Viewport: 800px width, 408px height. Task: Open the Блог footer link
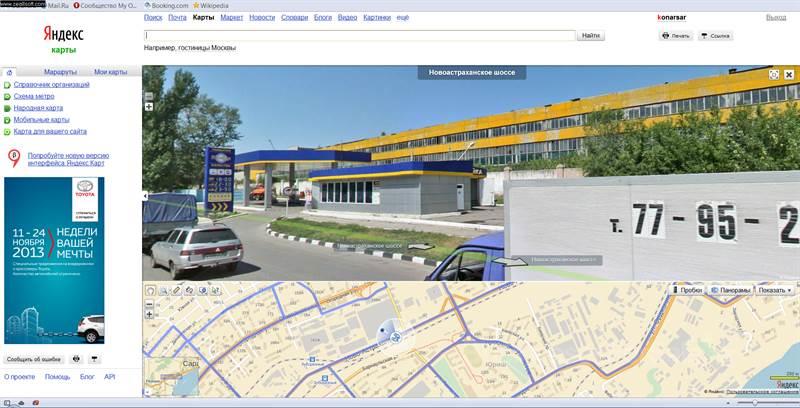[87, 377]
